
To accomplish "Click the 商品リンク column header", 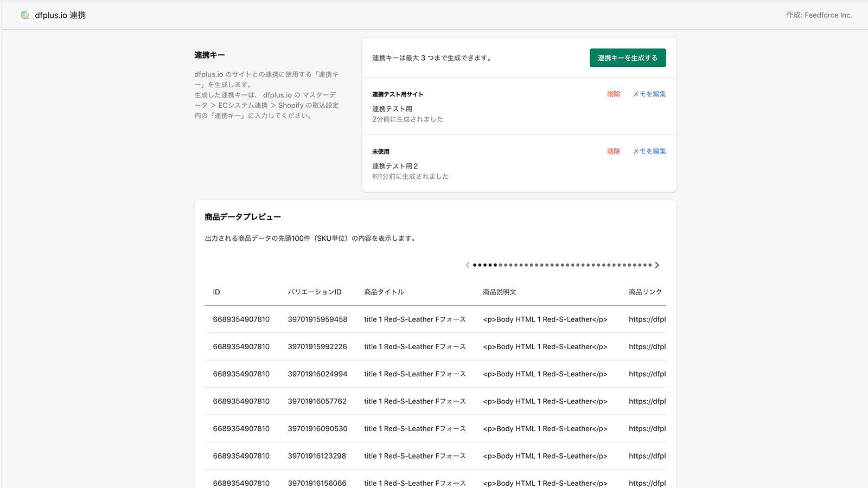I will point(644,292).
